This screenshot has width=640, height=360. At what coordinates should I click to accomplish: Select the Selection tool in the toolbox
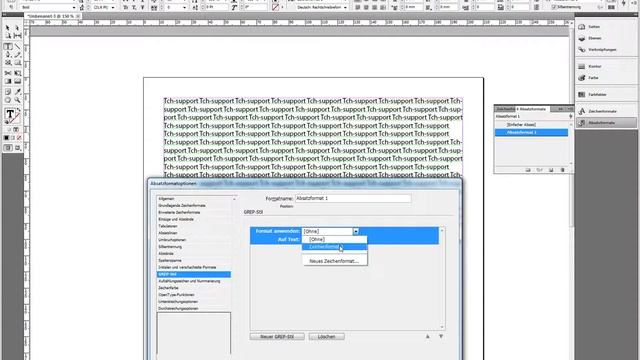(x=7, y=28)
